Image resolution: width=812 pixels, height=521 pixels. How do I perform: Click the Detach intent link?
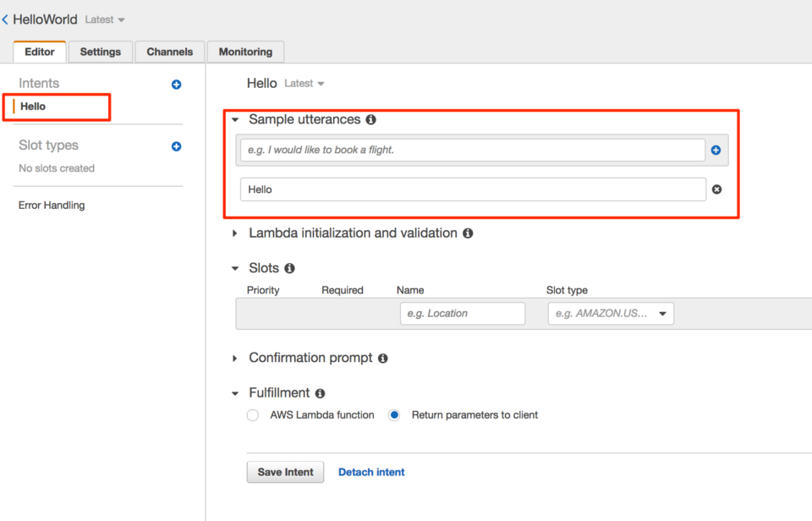click(x=371, y=472)
